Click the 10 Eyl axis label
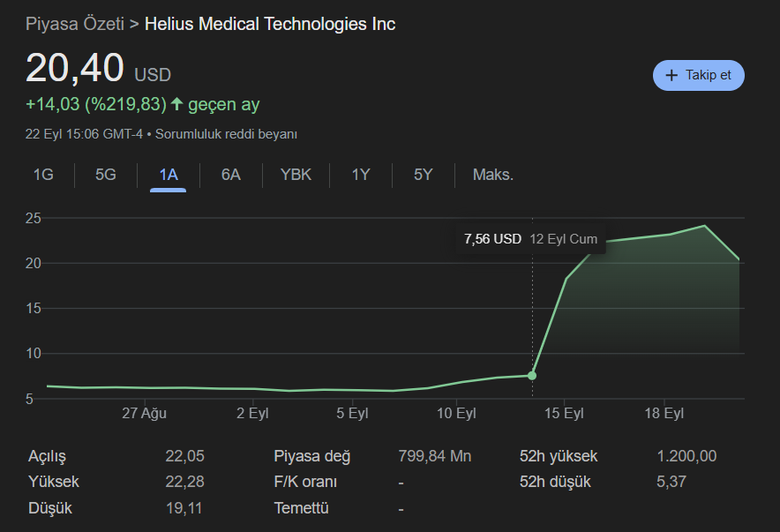 (x=456, y=413)
